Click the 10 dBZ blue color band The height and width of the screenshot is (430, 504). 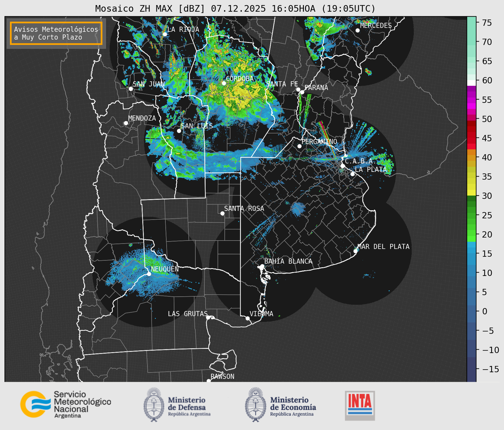[x=471, y=273]
